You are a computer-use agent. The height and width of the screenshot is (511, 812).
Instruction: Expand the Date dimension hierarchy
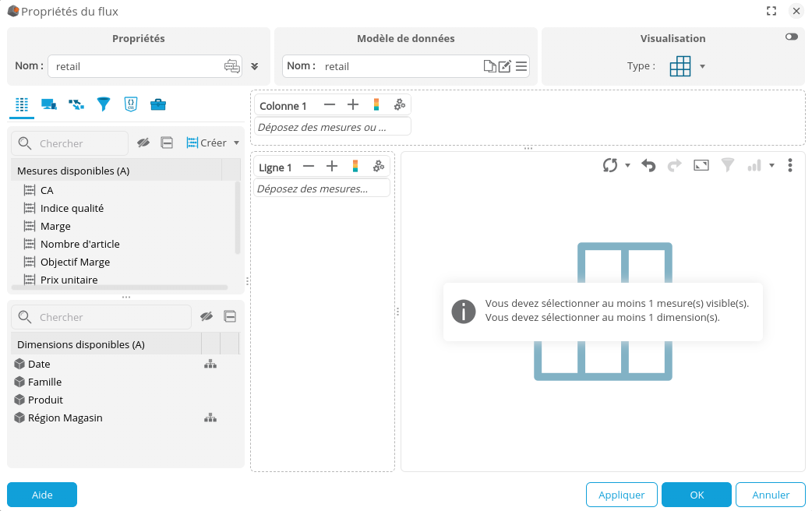pyautogui.click(x=210, y=364)
